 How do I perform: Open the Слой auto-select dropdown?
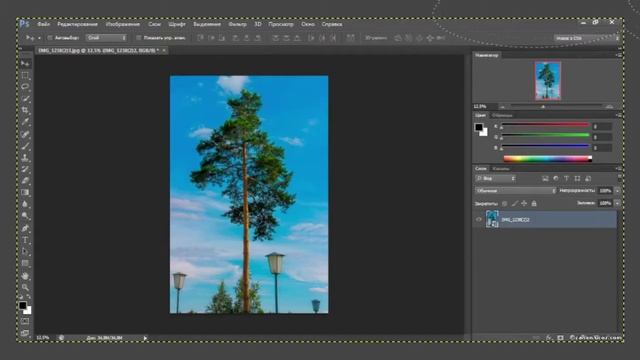[x=106, y=38]
